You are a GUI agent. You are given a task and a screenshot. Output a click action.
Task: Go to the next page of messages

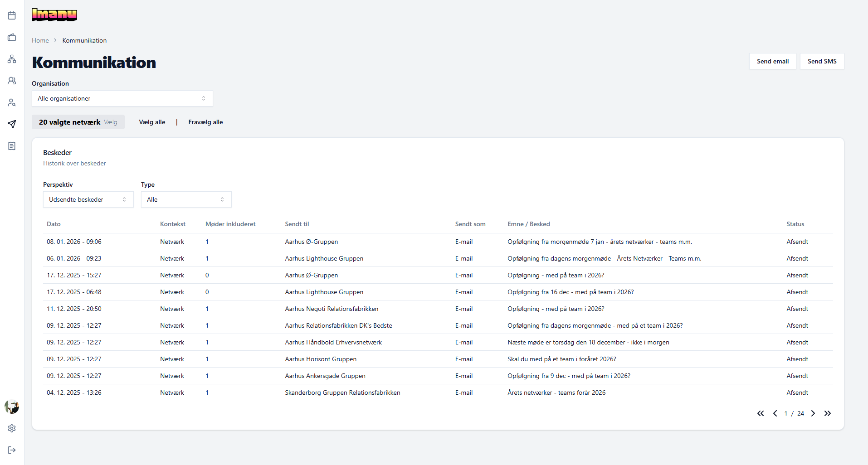click(x=813, y=413)
